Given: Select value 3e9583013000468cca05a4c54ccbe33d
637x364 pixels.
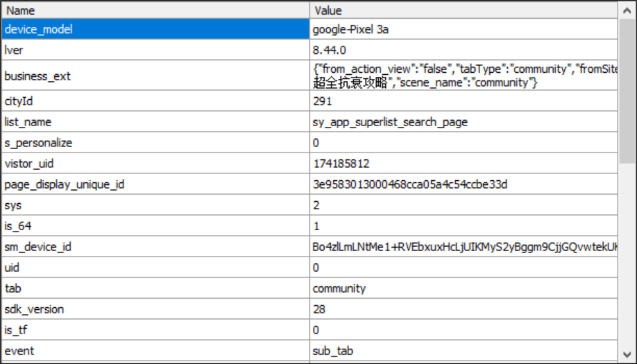Looking at the screenshot, I should tap(464, 184).
